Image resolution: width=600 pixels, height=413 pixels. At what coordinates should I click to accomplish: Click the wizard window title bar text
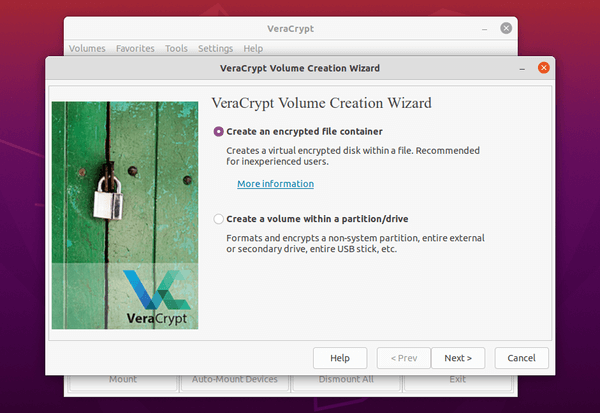[300, 68]
